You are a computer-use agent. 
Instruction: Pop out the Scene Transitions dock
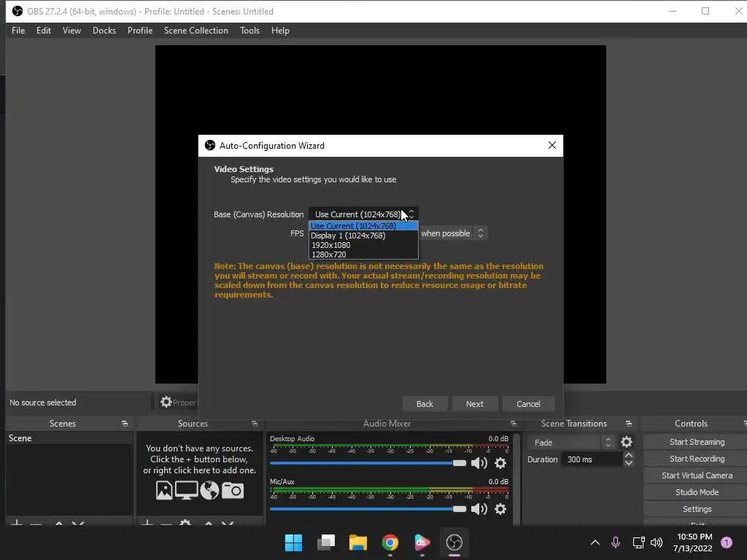point(628,424)
